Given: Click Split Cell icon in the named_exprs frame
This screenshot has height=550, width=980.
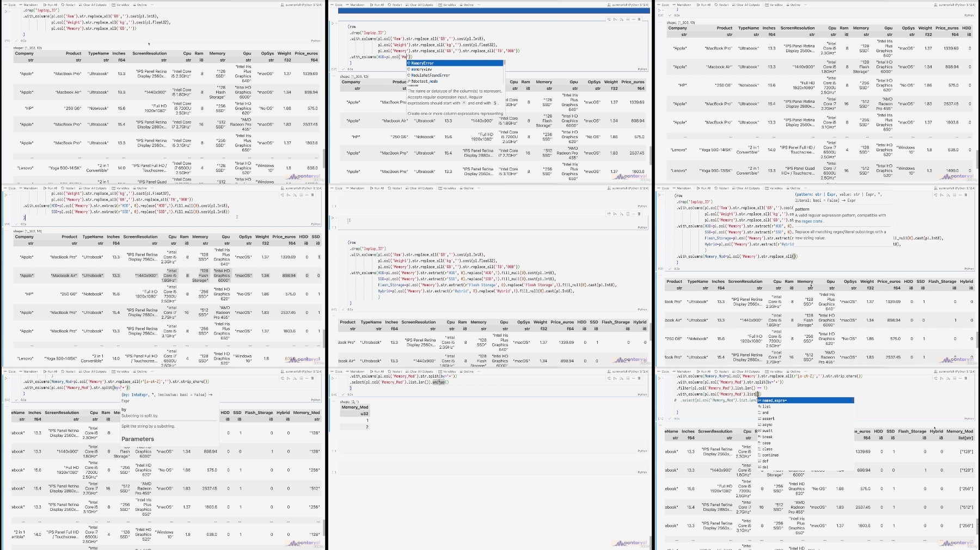Looking at the screenshot, I should coord(954,378).
